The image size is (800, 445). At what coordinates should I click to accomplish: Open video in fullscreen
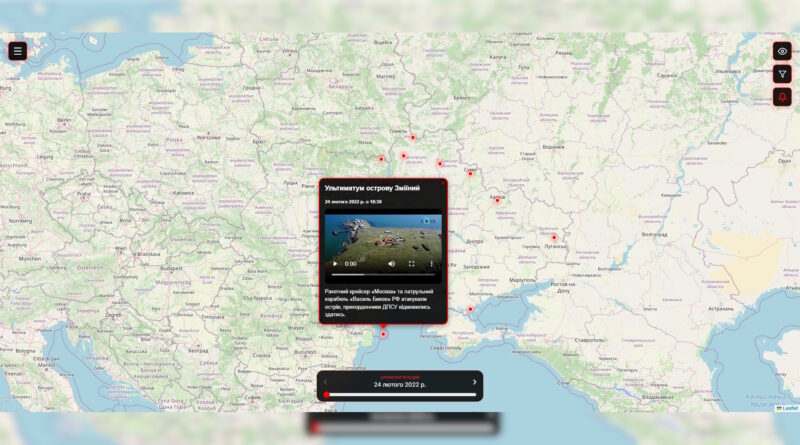coord(411,264)
